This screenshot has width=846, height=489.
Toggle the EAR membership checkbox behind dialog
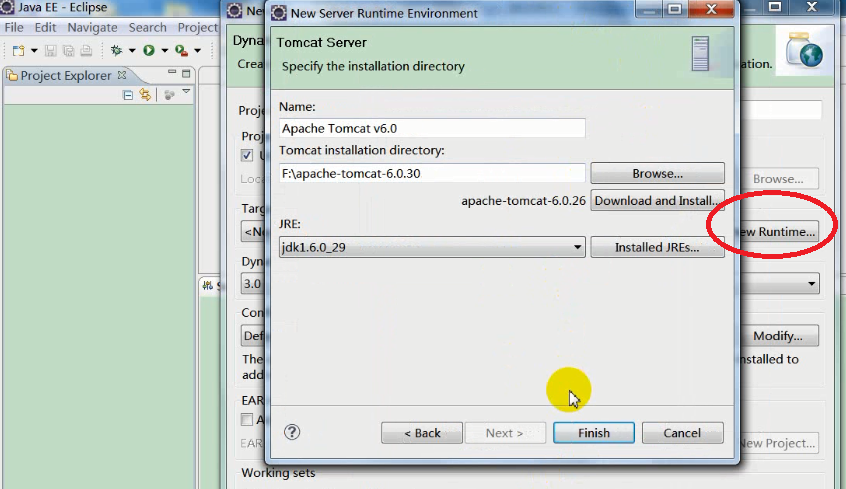[x=247, y=419]
